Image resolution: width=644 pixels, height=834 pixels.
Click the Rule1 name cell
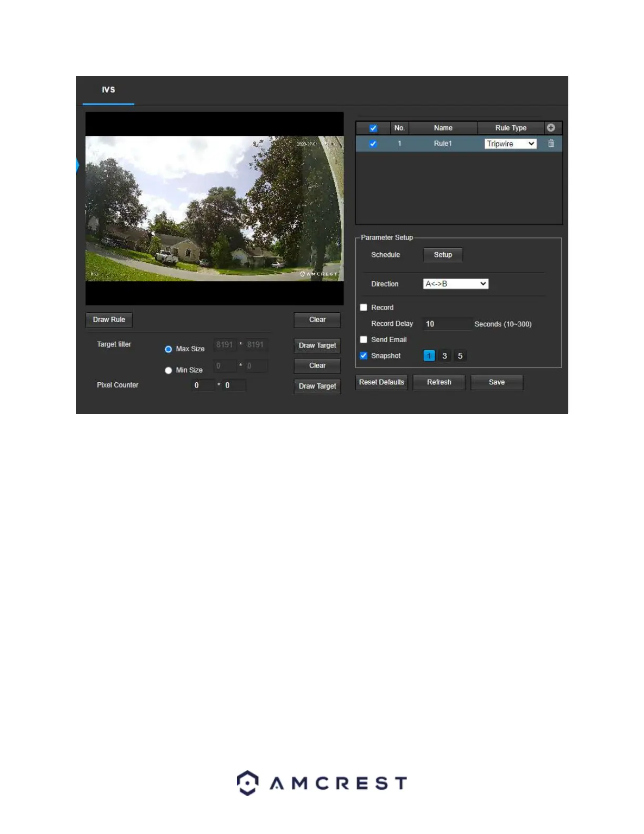(x=443, y=144)
